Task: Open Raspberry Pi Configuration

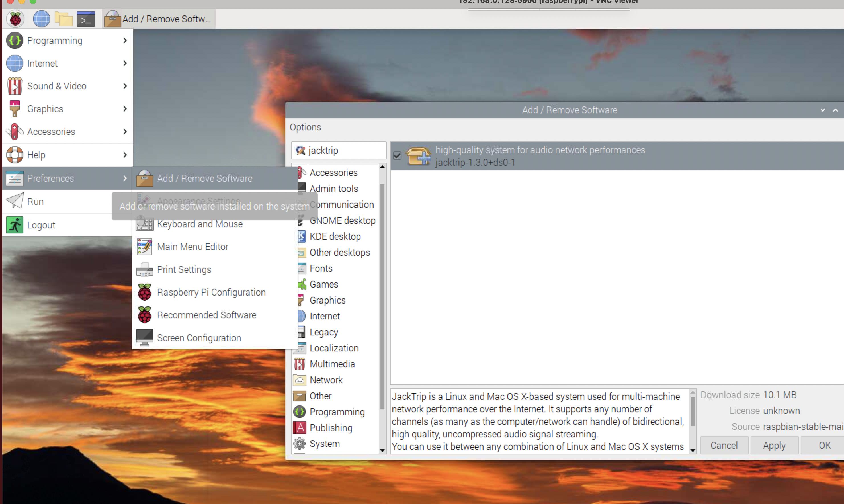Action: (215, 292)
